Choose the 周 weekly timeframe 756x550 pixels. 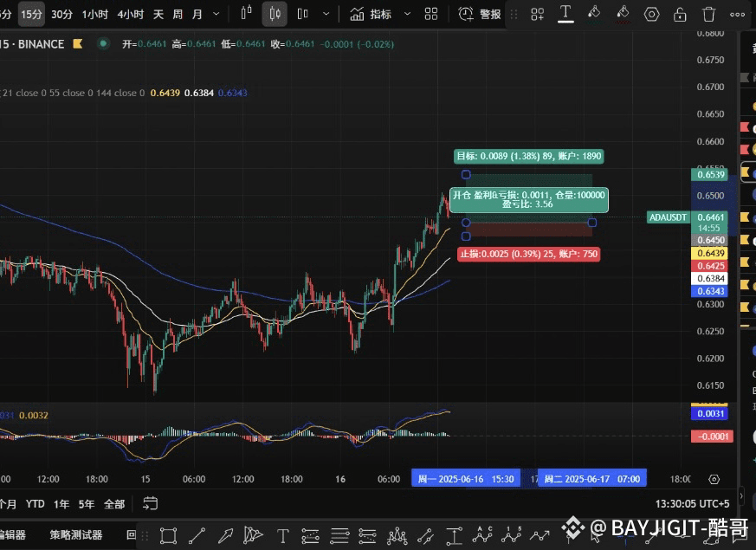(x=178, y=15)
